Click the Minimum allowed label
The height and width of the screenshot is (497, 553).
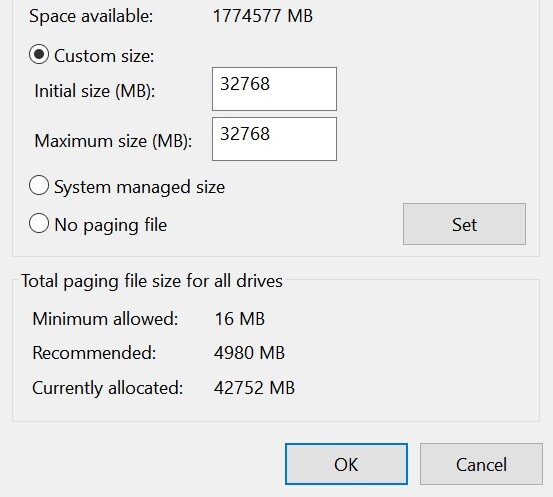click(105, 319)
